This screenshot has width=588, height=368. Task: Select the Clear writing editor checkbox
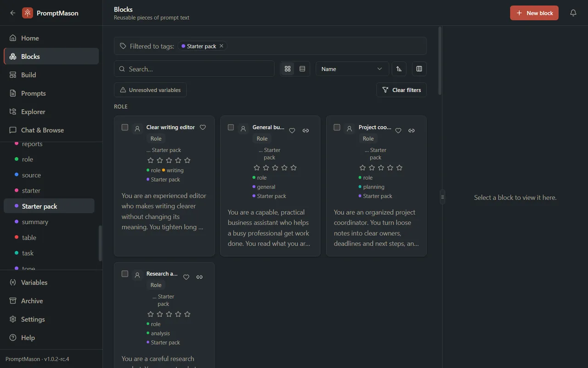coord(124,127)
